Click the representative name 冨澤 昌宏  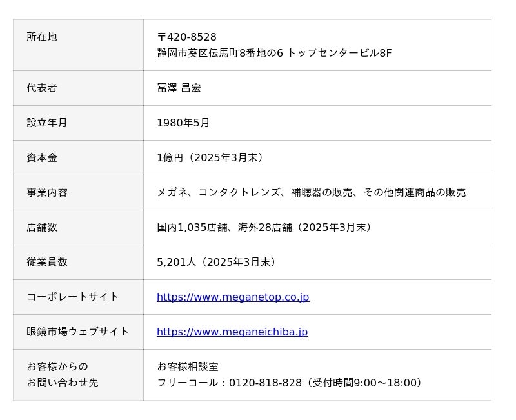click(x=179, y=88)
